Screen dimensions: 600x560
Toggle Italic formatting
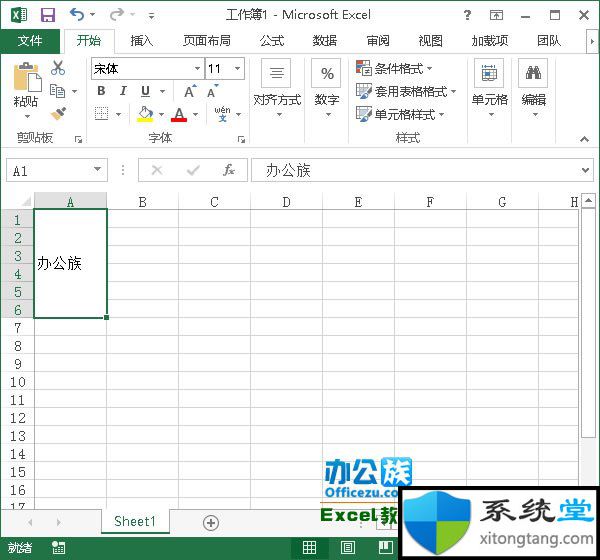[x=123, y=91]
